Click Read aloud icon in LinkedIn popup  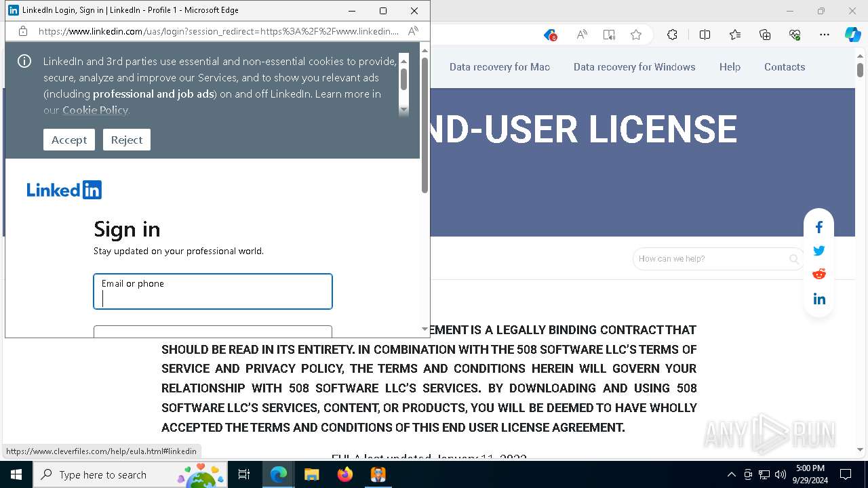(413, 31)
